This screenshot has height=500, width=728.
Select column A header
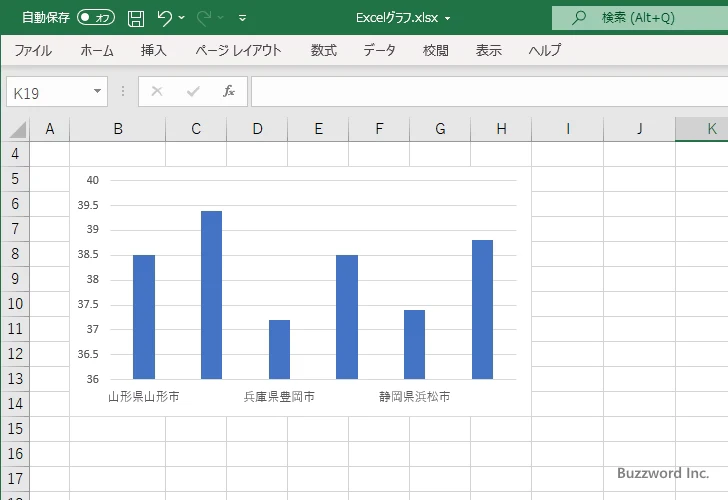50,129
